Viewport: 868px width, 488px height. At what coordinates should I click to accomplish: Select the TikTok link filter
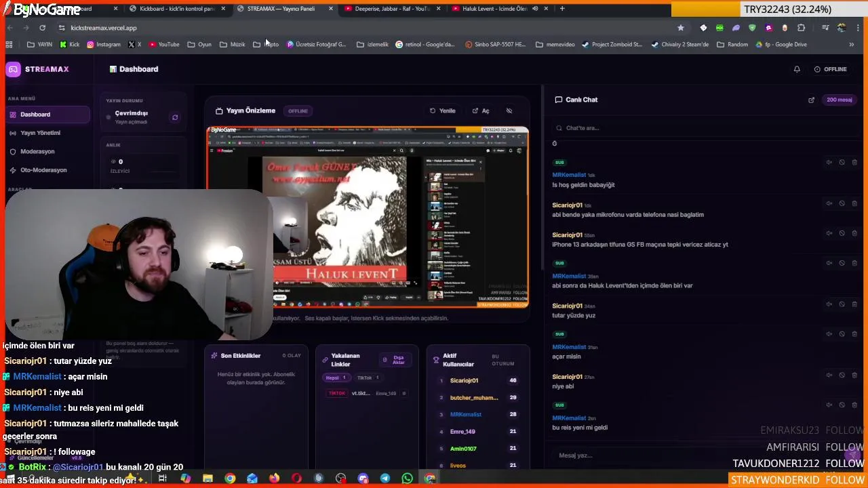click(x=367, y=378)
